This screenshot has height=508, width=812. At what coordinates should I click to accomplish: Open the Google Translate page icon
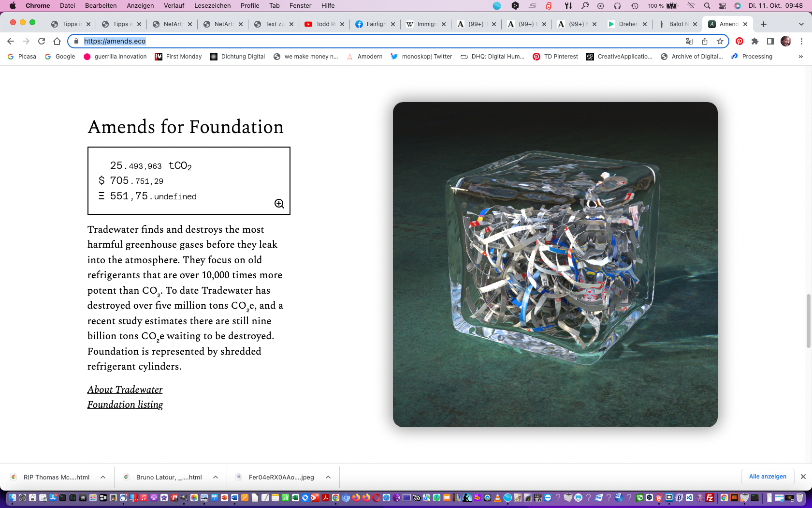pyautogui.click(x=689, y=41)
